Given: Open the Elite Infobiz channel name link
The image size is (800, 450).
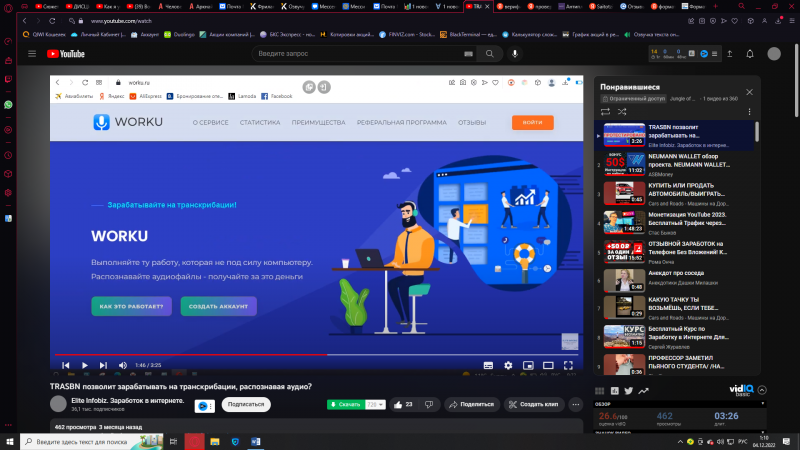Looking at the screenshot, I should (x=128, y=401).
